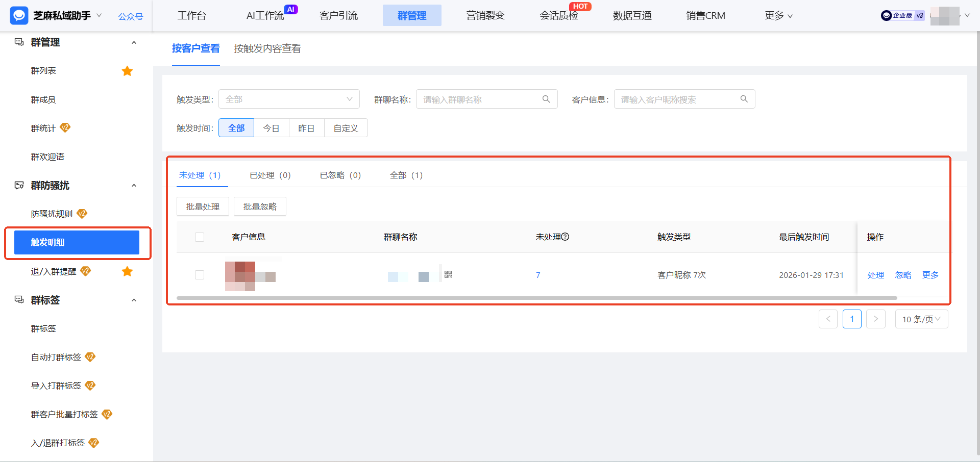Viewport: 980px width, 462px height.
Task: Click the star beside 退/入群提醒
Action: tap(127, 271)
